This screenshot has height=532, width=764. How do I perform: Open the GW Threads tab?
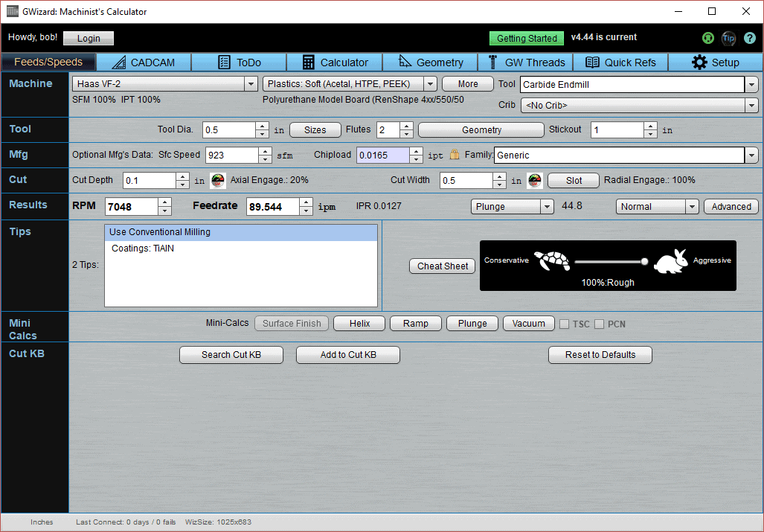(x=526, y=62)
